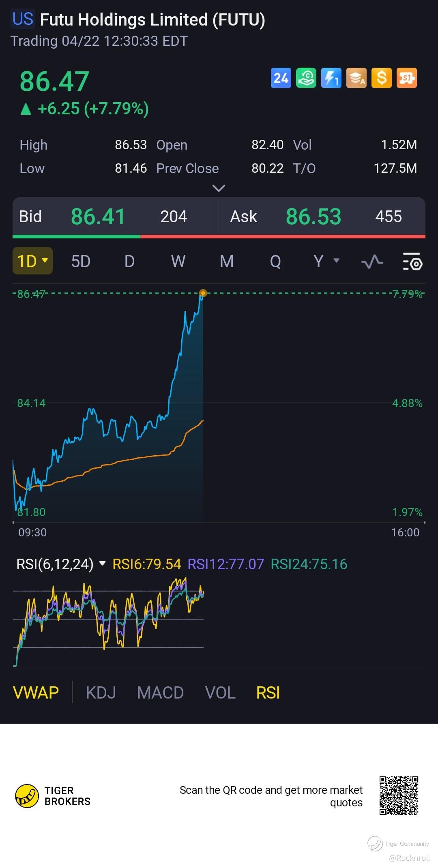
Task: Open RSI(6,12,24) parameter dropdown
Action: [x=61, y=564]
